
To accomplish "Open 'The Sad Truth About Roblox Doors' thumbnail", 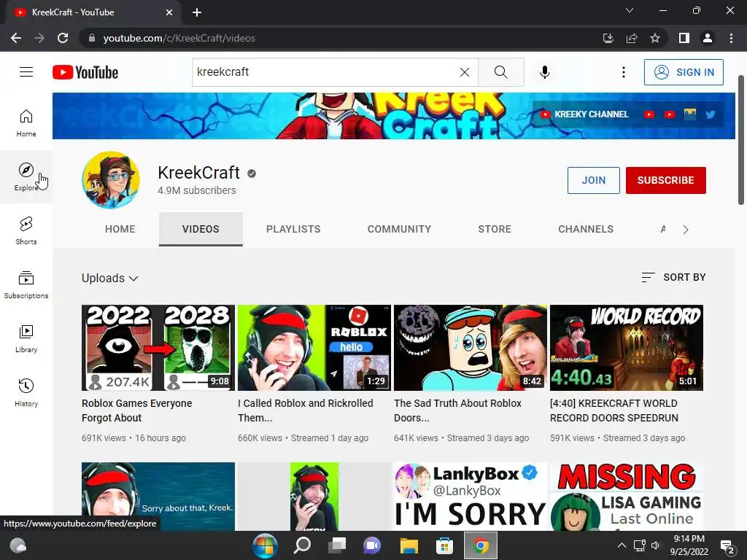I will click(x=471, y=348).
